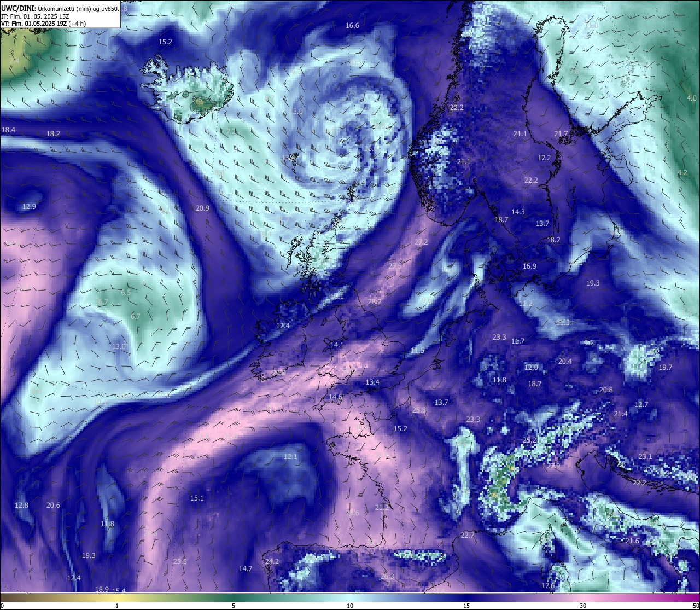Click the 6.5 value in the Atlantic
The image size is (700, 610).
[x=126, y=293]
